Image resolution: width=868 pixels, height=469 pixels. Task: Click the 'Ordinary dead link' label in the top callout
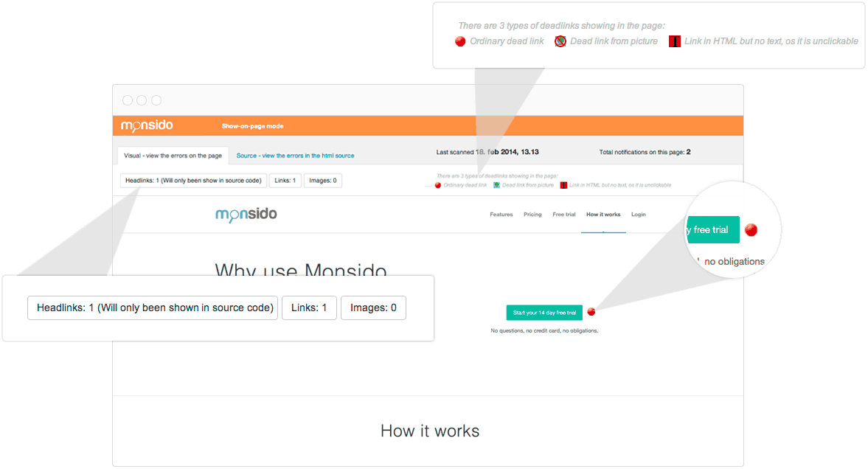click(507, 41)
